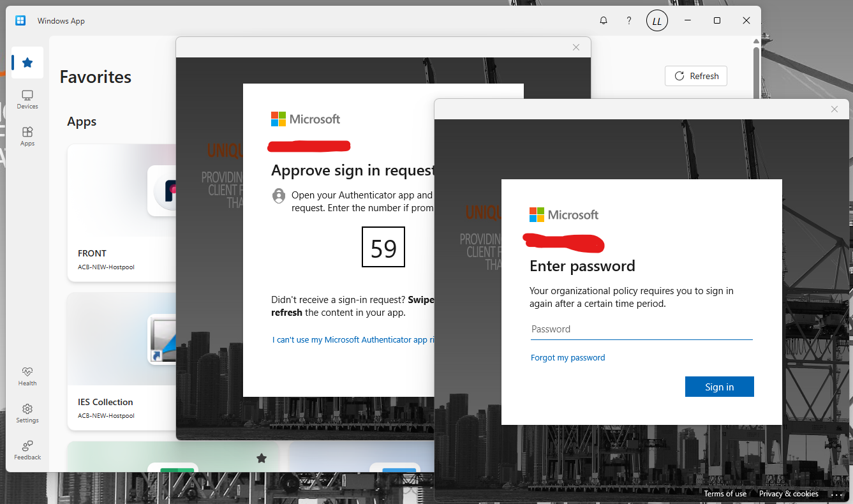Open the IES Collection app card
The height and width of the screenshot is (504, 853).
121,362
